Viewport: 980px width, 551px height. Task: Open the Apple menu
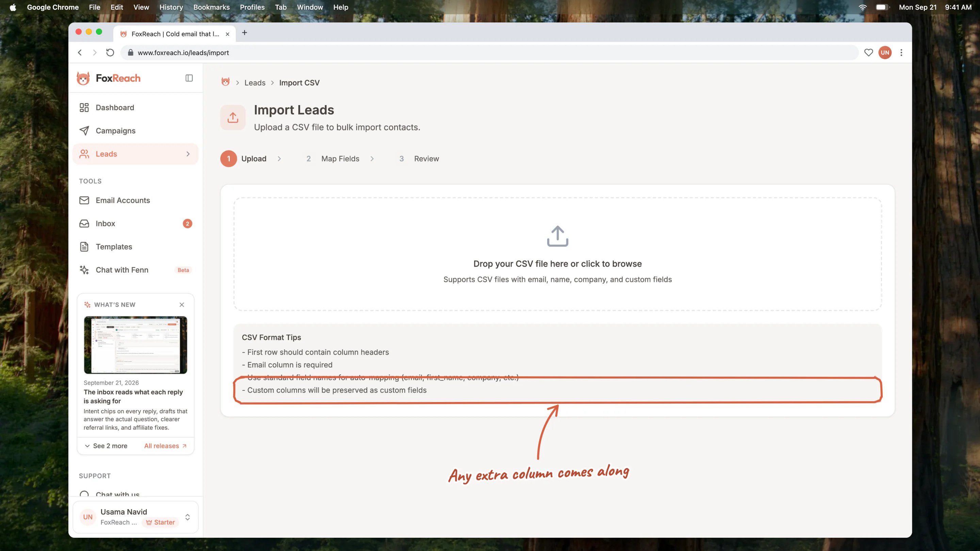[13, 7]
